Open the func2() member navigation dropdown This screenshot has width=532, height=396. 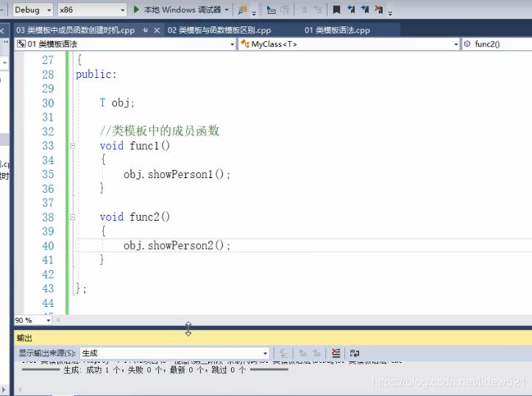(x=497, y=44)
